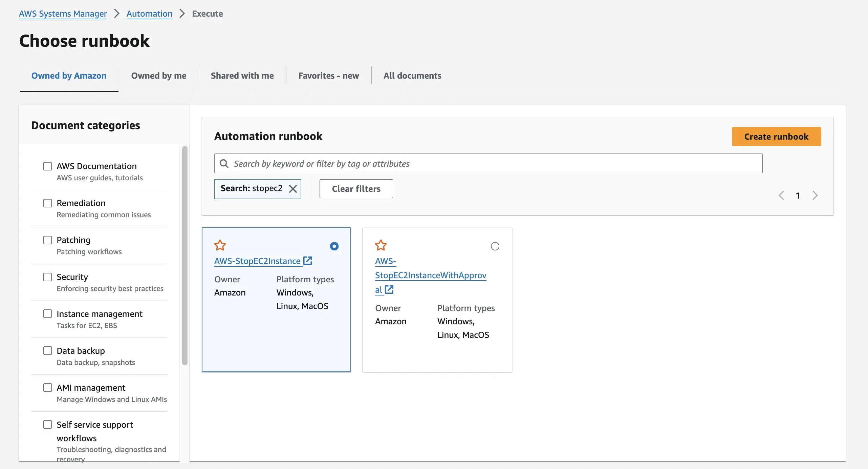Enable the Security document category checkbox

(47, 277)
